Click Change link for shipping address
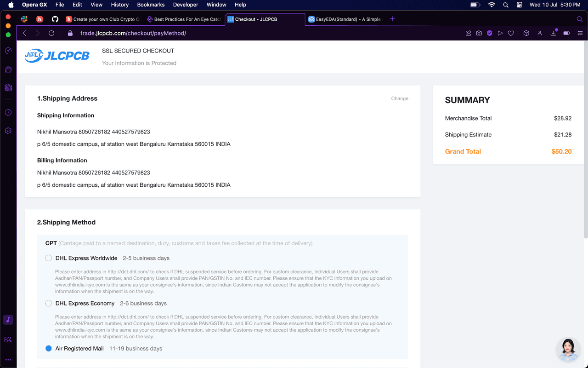Screen dimensions: 588x368 399,98
